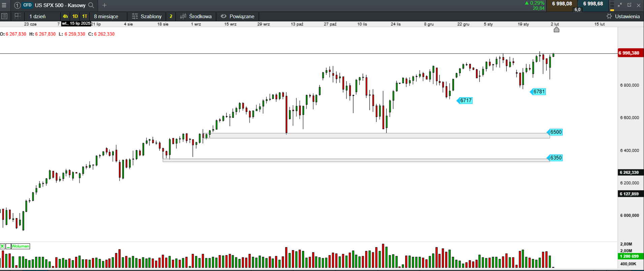Toggle Powiązane linked view eye

pyautogui.click(x=223, y=16)
